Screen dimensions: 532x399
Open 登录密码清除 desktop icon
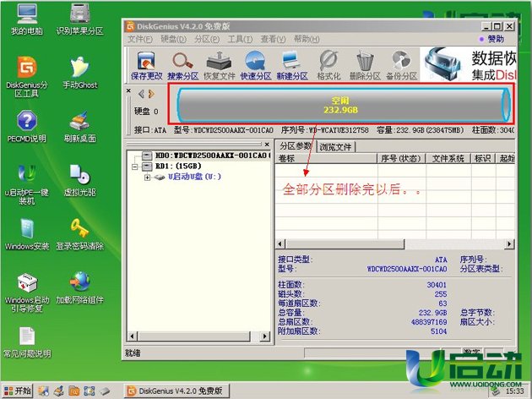[79, 234]
